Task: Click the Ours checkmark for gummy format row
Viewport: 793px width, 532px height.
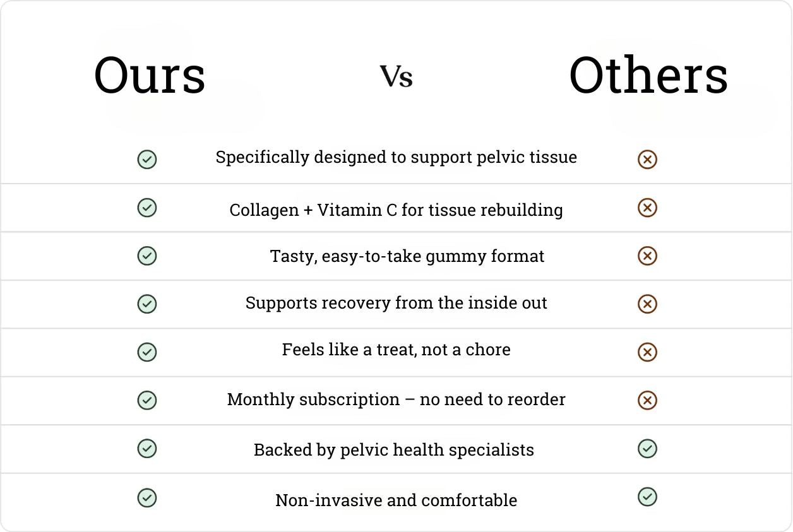Action: coord(147,256)
